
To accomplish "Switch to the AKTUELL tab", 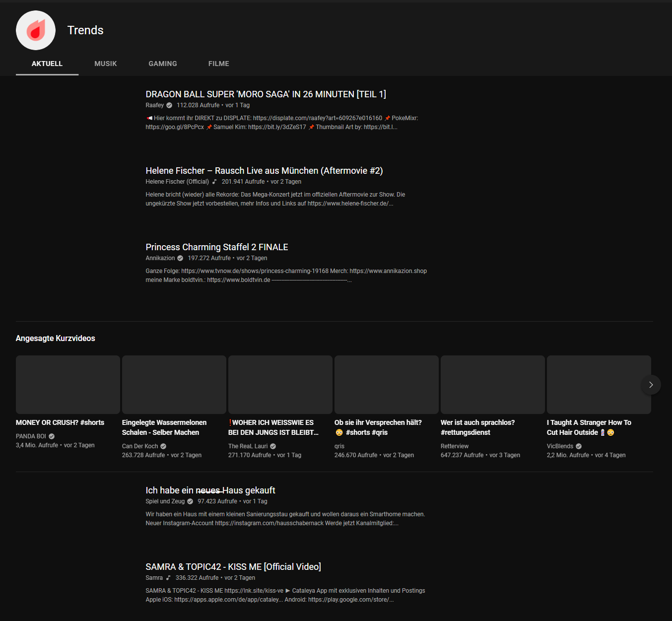I will [47, 64].
